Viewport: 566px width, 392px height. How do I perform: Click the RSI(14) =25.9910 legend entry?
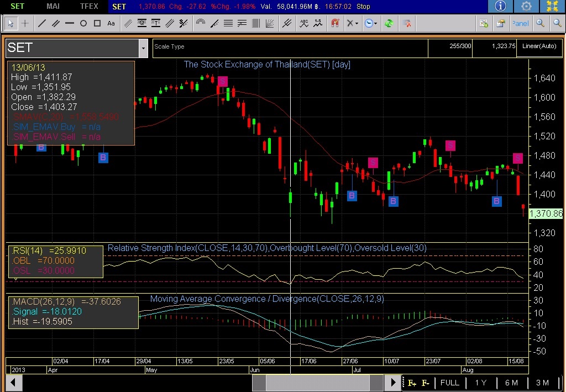[49, 250]
